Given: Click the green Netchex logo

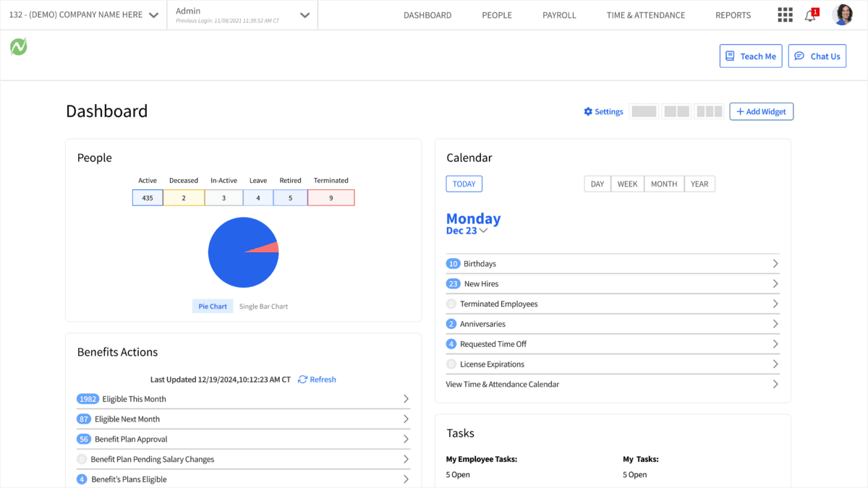Looking at the screenshot, I should click(18, 46).
